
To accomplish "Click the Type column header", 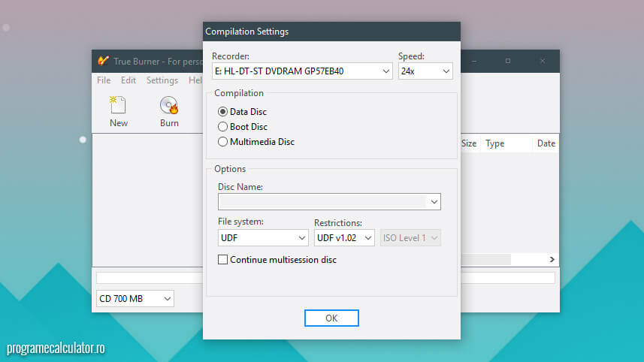I will pyautogui.click(x=495, y=143).
